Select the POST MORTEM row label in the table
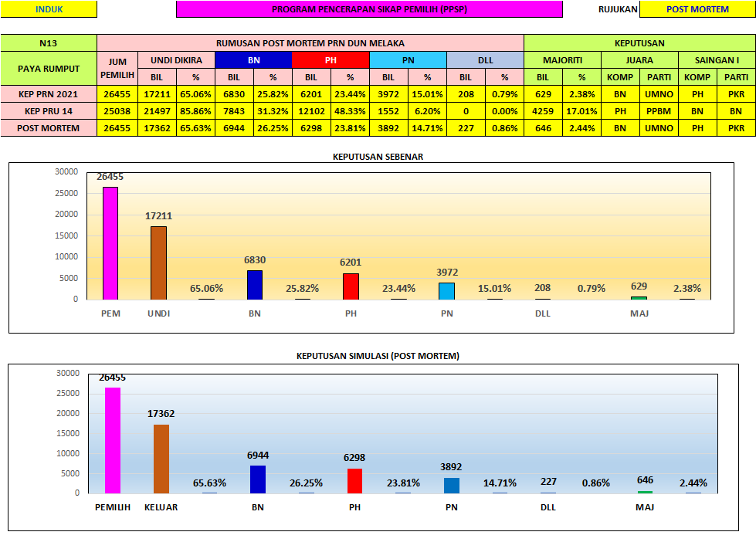Screen dimensions: 756x559 tap(49, 128)
